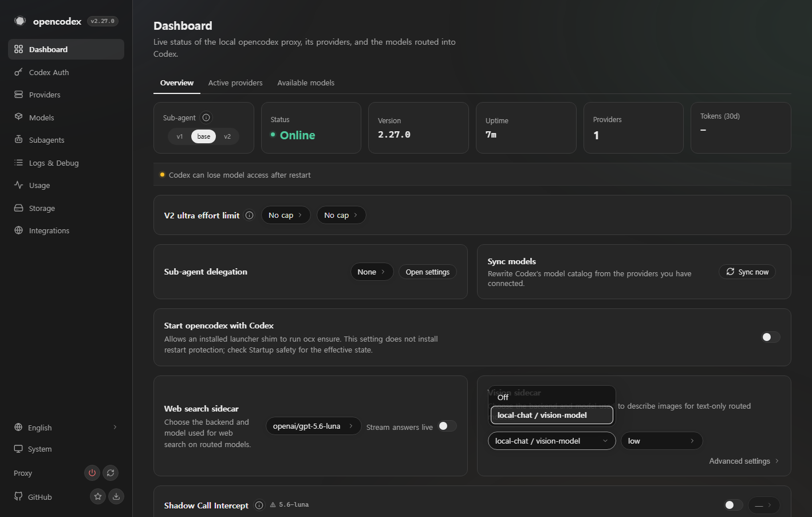Click the Proxy label in the sidebar
This screenshot has height=517, width=812.
[23, 473]
